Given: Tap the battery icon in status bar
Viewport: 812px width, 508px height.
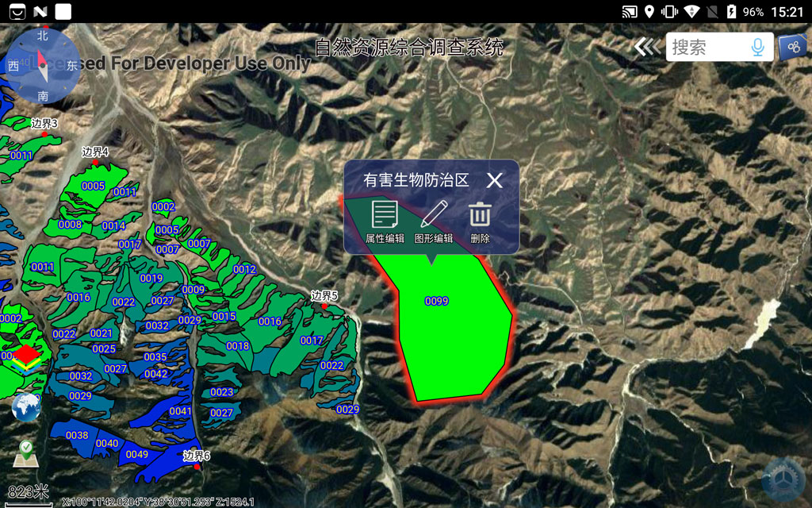Looking at the screenshot, I should 731,12.
